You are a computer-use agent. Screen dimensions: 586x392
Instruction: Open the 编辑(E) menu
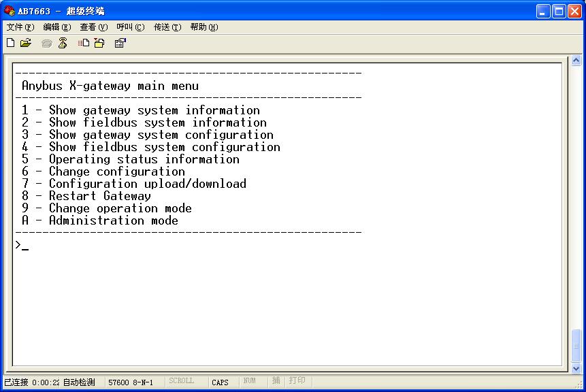(x=56, y=27)
